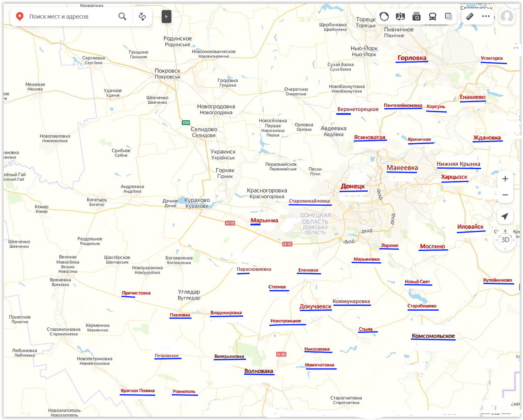The width and height of the screenshot is (523, 420).
Task: Click the E50 road shield
Action: [x=186, y=122]
